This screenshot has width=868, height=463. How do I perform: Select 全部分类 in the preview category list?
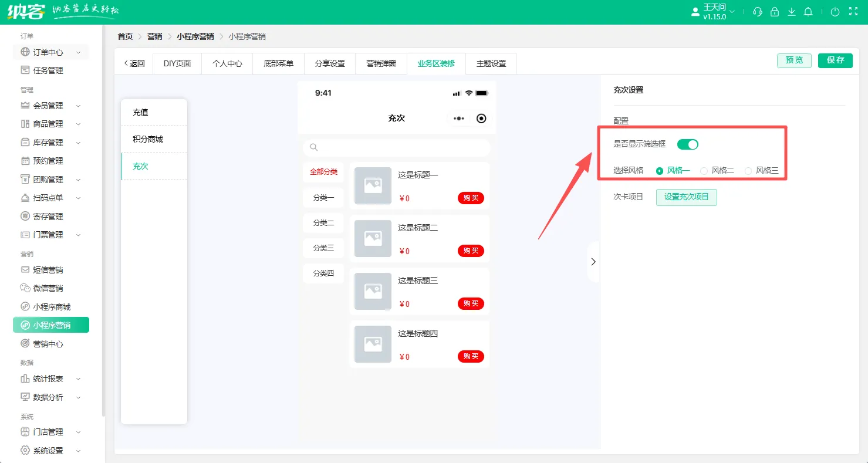click(x=323, y=172)
